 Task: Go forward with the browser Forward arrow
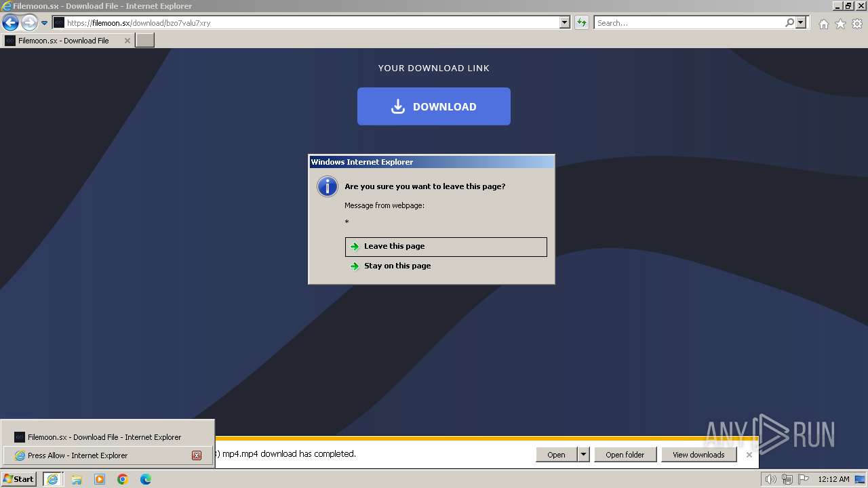[28, 23]
